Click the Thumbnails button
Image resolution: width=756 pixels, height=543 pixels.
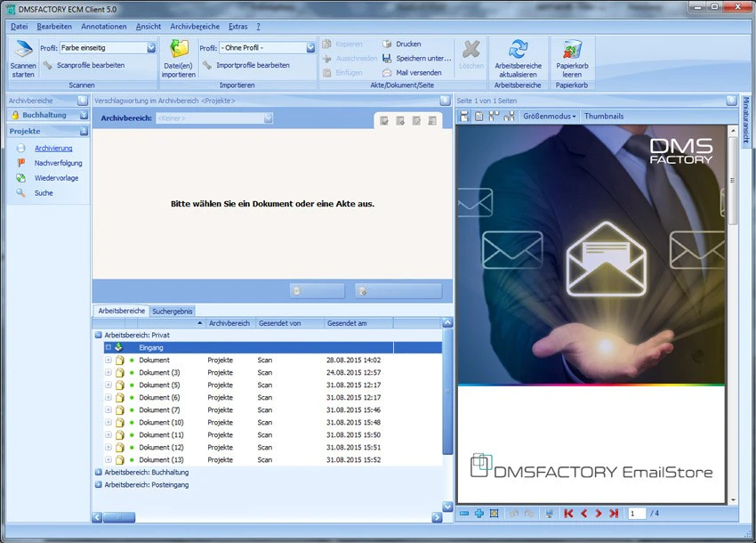click(x=604, y=117)
